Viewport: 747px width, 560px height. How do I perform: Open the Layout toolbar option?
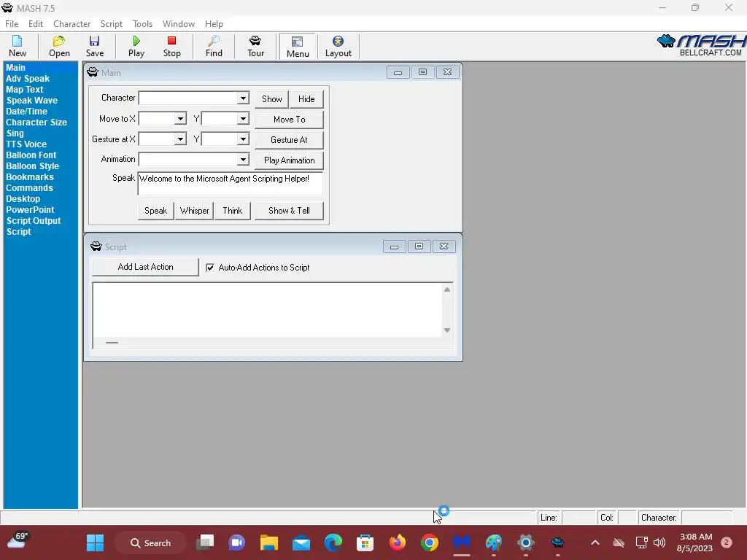(338, 47)
